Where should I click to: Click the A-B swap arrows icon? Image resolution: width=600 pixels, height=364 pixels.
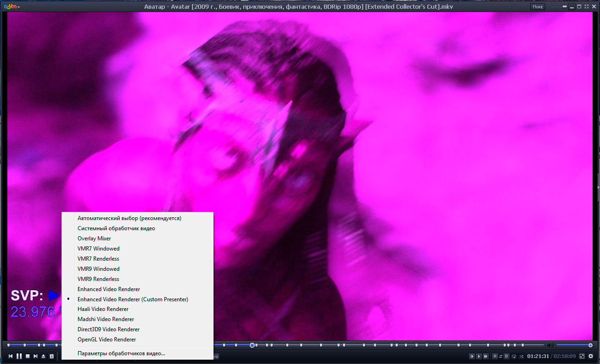pos(501,356)
